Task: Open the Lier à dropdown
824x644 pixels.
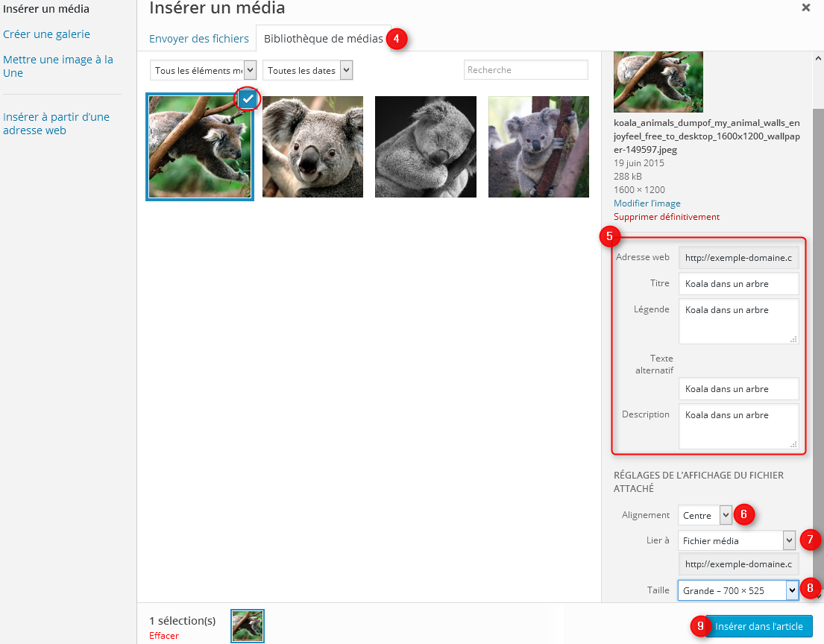Action: click(737, 540)
